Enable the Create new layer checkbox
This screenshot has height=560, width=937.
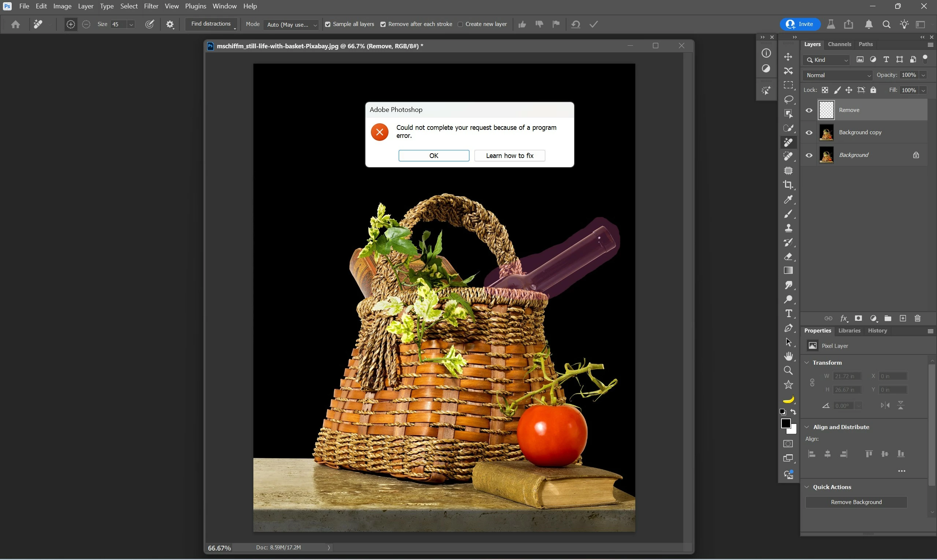click(460, 24)
